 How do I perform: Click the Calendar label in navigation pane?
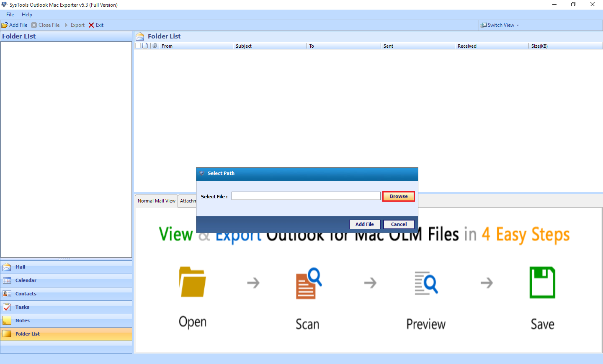tap(26, 280)
